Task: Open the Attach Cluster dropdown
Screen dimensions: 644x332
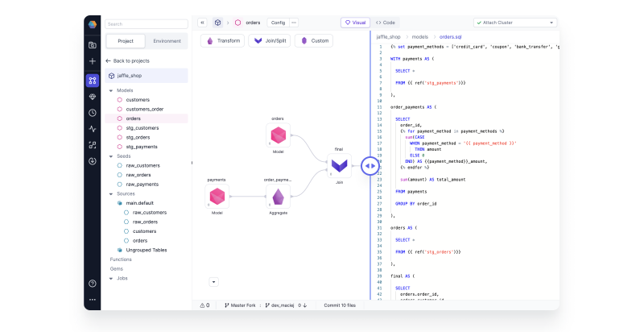Action: pos(514,23)
